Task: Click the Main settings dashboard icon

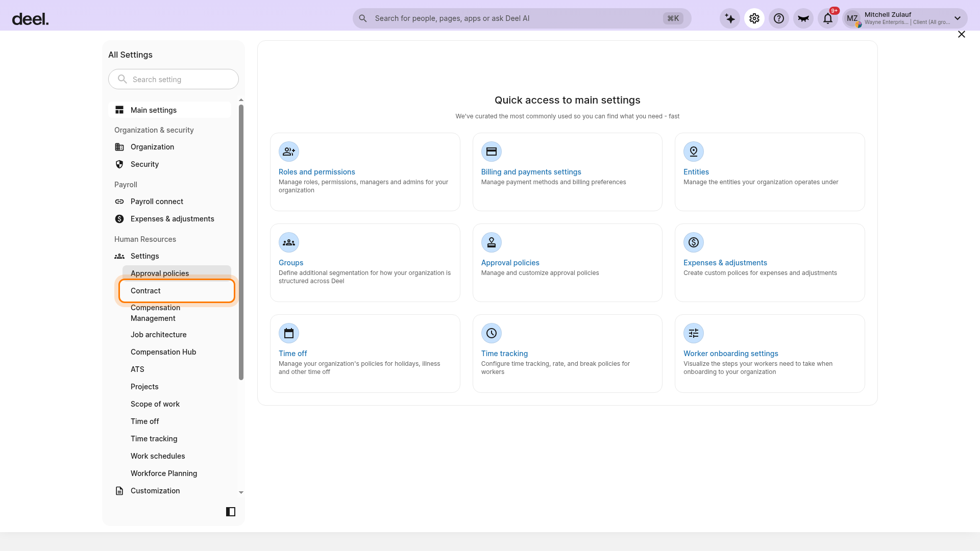Action: [119, 110]
